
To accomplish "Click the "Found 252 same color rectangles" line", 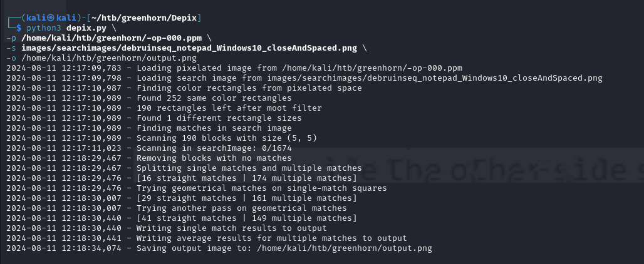I will pyautogui.click(x=214, y=98).
